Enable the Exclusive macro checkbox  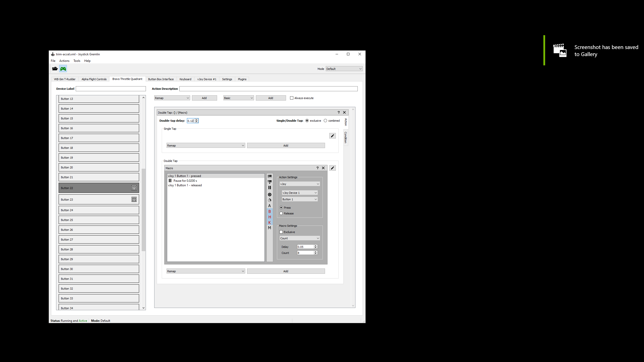281,232
